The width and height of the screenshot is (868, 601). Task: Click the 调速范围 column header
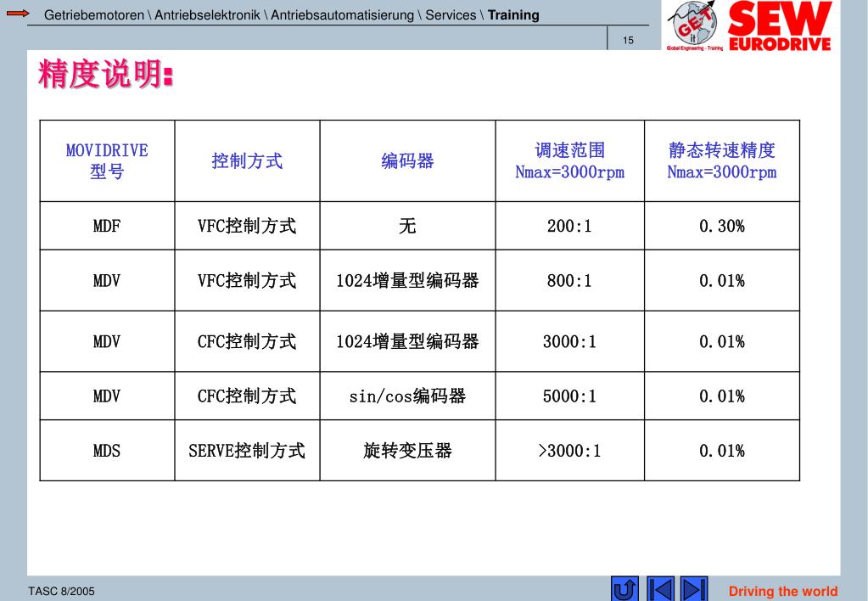tap(569, 160)
